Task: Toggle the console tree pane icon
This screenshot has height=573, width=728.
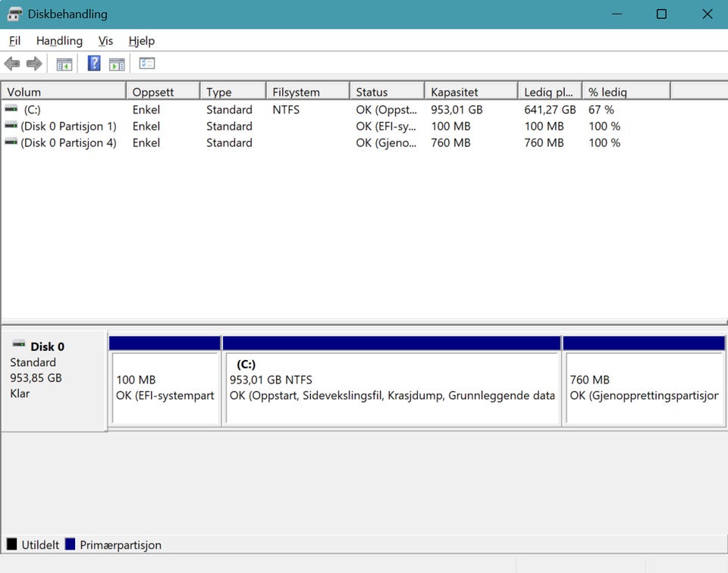Action: pyautogui.click(x=64, y=64)
